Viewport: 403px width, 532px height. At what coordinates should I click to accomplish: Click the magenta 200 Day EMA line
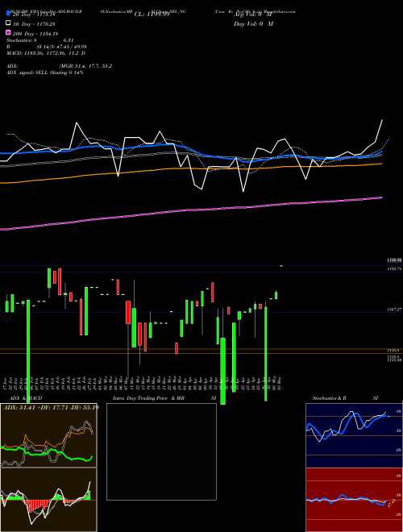tap(191, 210)
